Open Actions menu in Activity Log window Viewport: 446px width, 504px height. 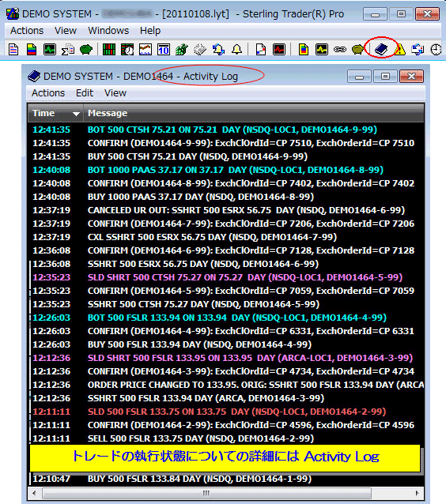click(48, 93)
